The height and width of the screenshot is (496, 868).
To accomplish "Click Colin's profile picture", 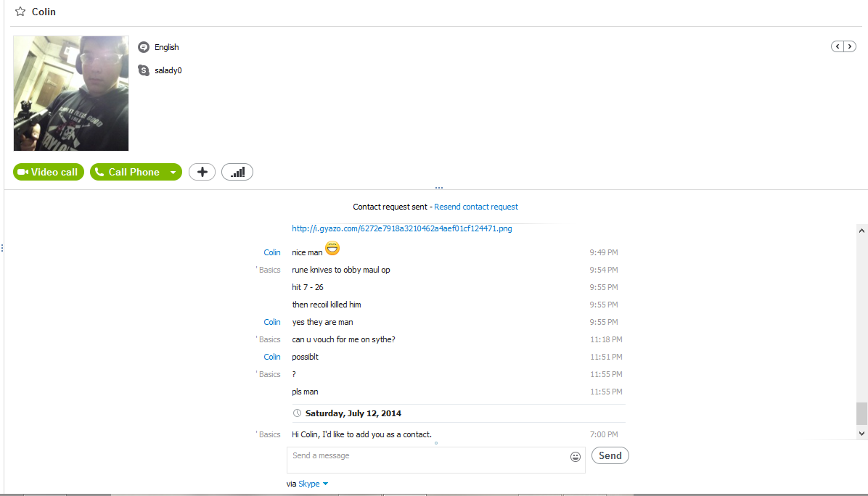I will pyautogui.click(x=71, y=94).
